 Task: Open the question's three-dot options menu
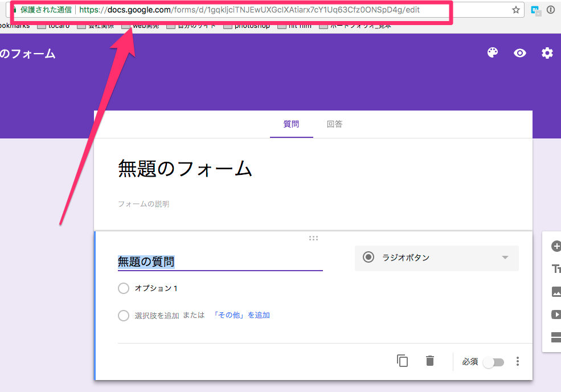[x=517, y=361]
